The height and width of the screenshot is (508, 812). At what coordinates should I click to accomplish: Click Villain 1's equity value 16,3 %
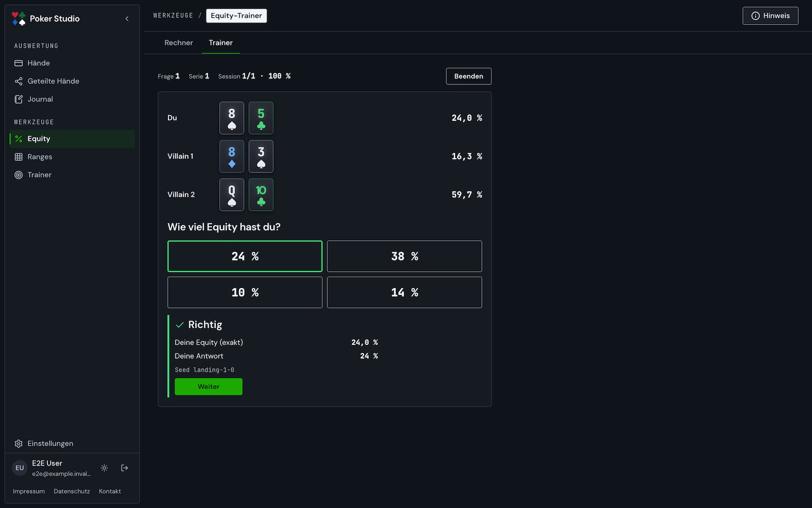point(467,156)
